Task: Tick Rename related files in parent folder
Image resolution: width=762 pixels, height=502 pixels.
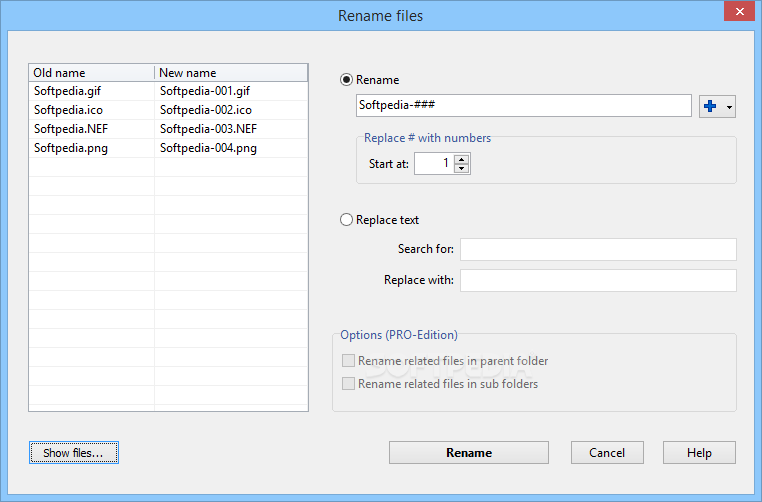Action: (x=348, y=361)
